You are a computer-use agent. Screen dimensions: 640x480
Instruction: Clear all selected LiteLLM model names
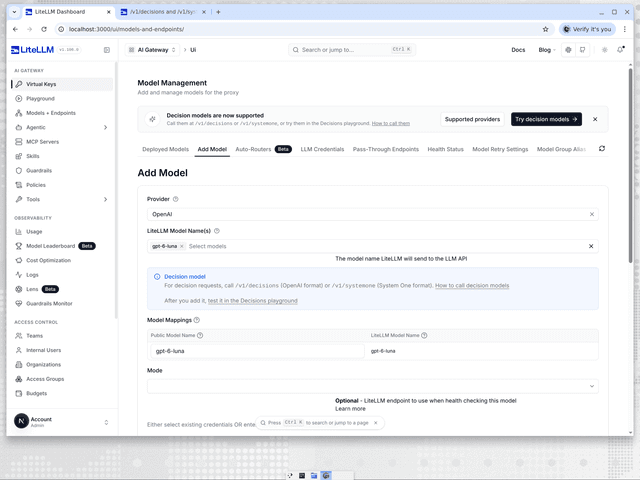591,246
